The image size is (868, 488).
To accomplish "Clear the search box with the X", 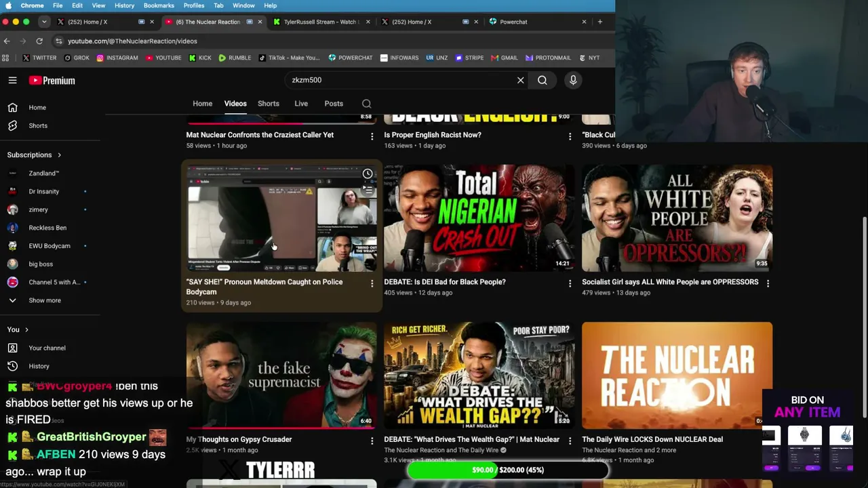I will click(x=521, y=80).
